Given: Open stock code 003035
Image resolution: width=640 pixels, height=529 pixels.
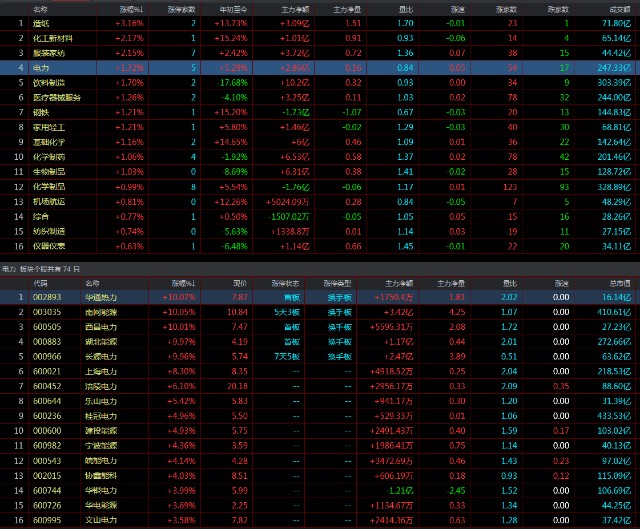Looking at the screenshot, I should click(49, 284).
